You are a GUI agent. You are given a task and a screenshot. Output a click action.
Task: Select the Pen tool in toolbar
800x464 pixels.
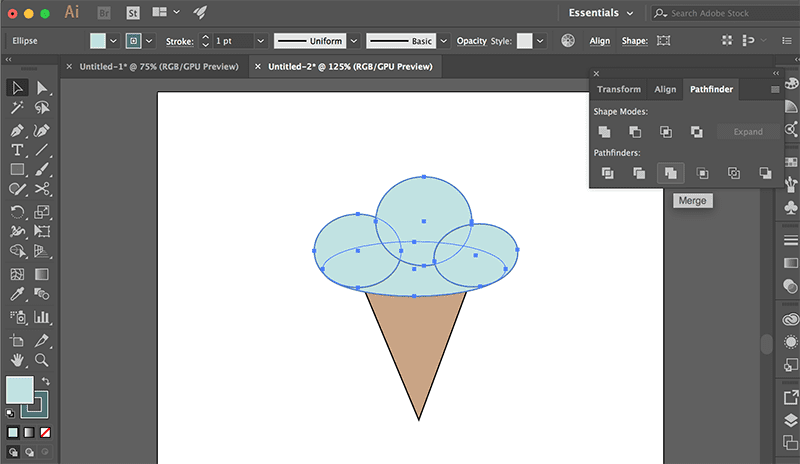coord(17,131)
